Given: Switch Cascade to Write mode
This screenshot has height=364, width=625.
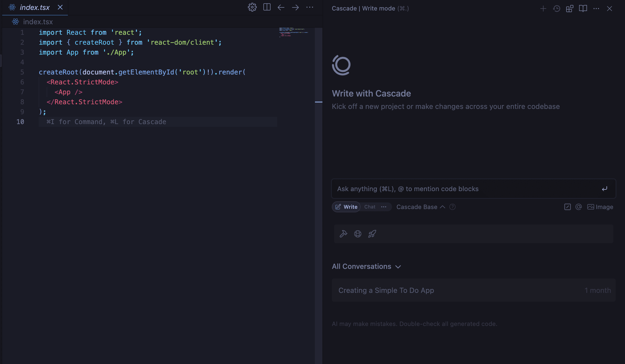Looking at the screenshot, I should (x=346, y=207).
